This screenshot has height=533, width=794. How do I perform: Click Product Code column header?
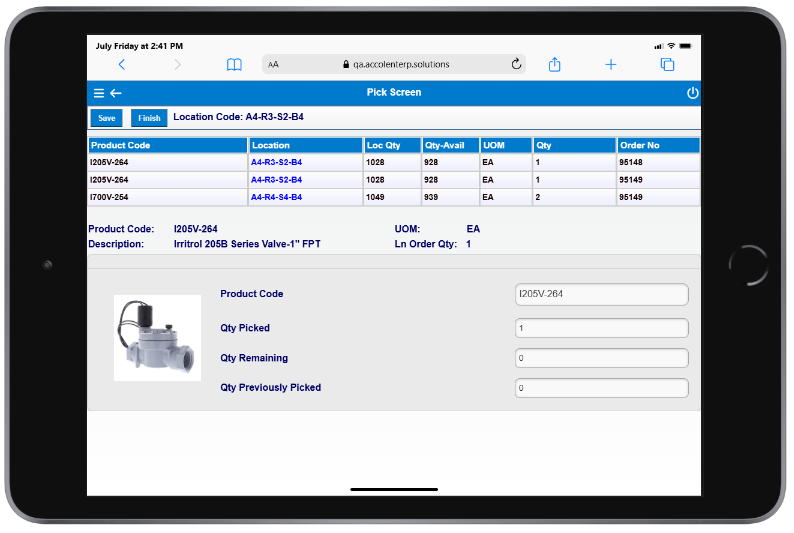[168, 145]
